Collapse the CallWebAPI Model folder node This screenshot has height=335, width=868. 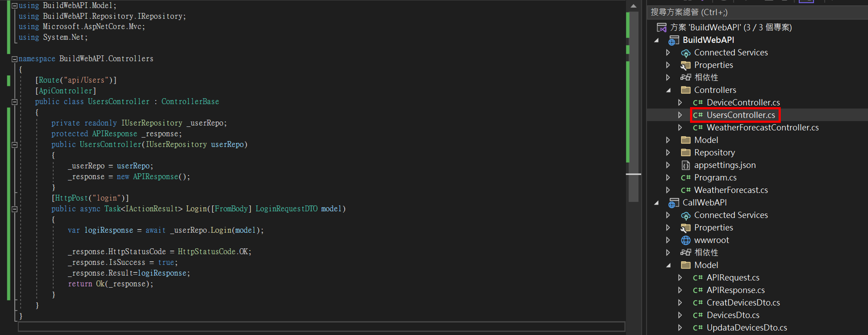[669, 265]
